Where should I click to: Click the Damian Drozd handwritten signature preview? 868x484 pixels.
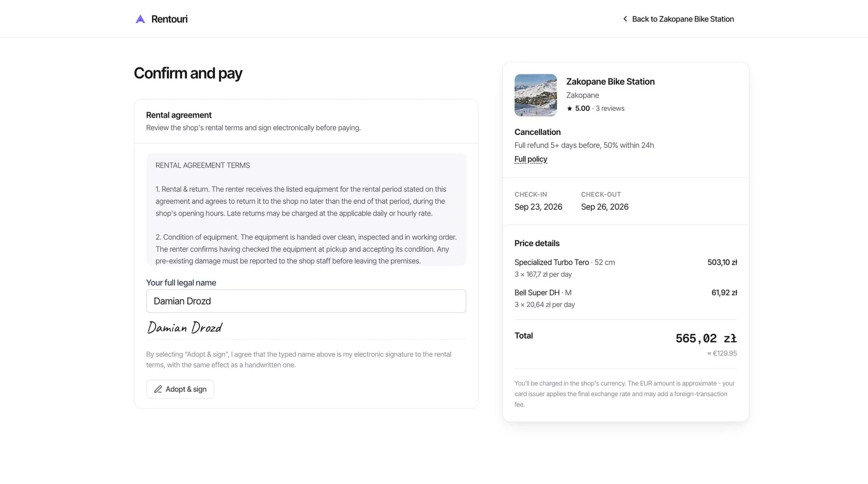(x=184, y=328)
